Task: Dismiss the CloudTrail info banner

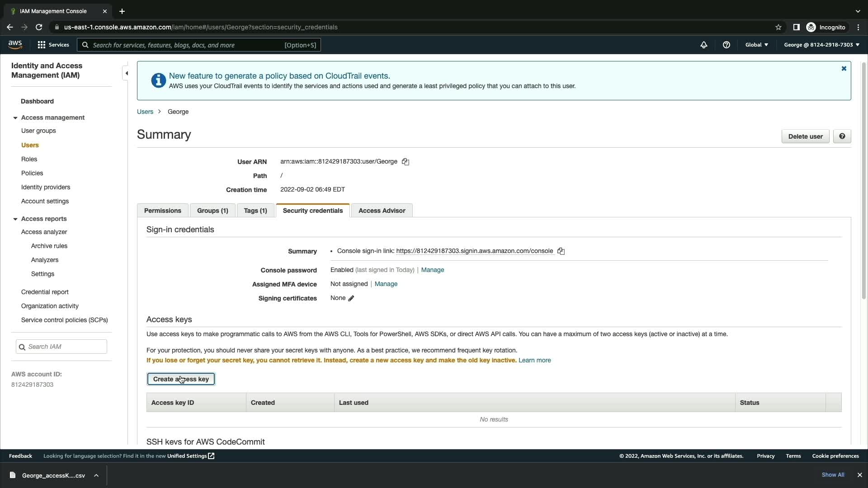Action: (844, 69)
